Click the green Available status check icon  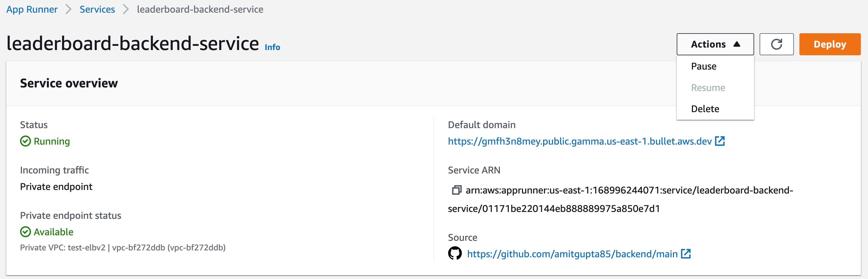(x=25, y=232)
